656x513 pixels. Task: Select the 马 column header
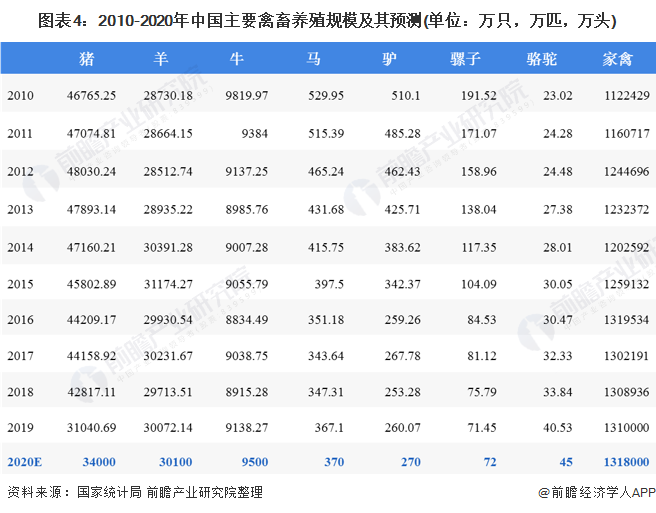point(314,59)
